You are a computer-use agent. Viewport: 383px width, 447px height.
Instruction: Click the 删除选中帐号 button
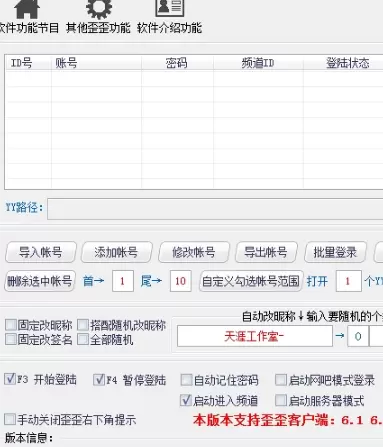(x=40, y=281)
